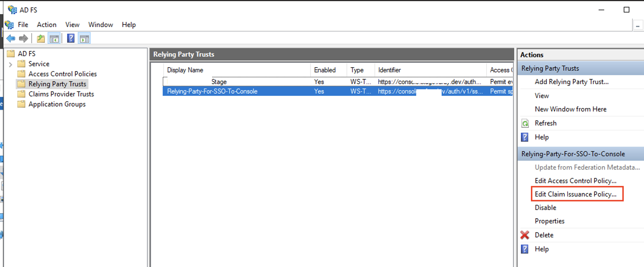Toggle the Show/Hide Action Pane icon
This screenshot has height=267, width=644.
[x=84, y=39]
